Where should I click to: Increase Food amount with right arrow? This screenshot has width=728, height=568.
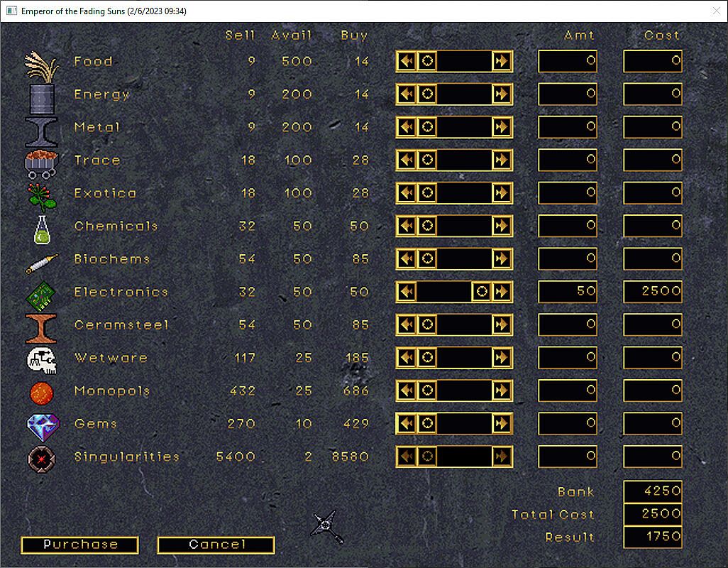tap(502, 62)
